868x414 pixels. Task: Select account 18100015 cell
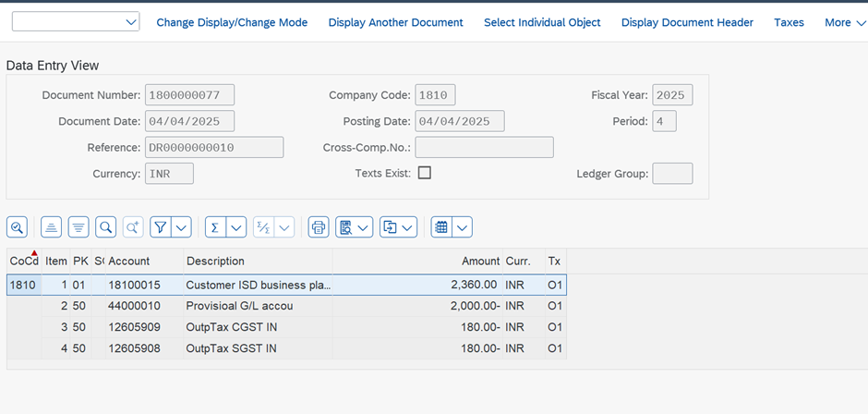[x=144, y=285]
